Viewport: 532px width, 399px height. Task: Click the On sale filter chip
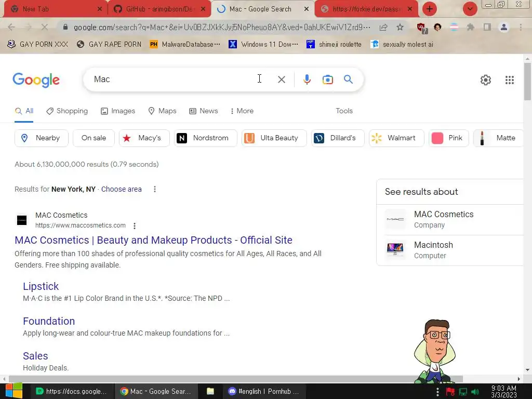tap(94, 138)
